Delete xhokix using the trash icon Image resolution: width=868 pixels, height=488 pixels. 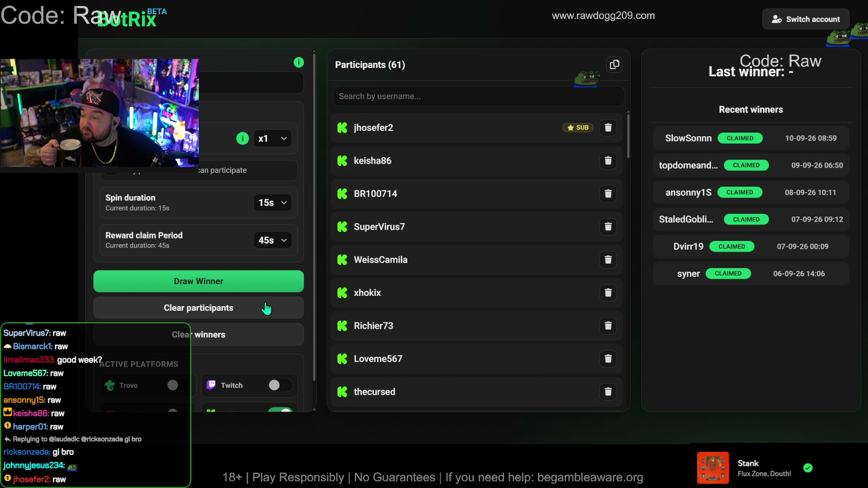click(608, 293)
